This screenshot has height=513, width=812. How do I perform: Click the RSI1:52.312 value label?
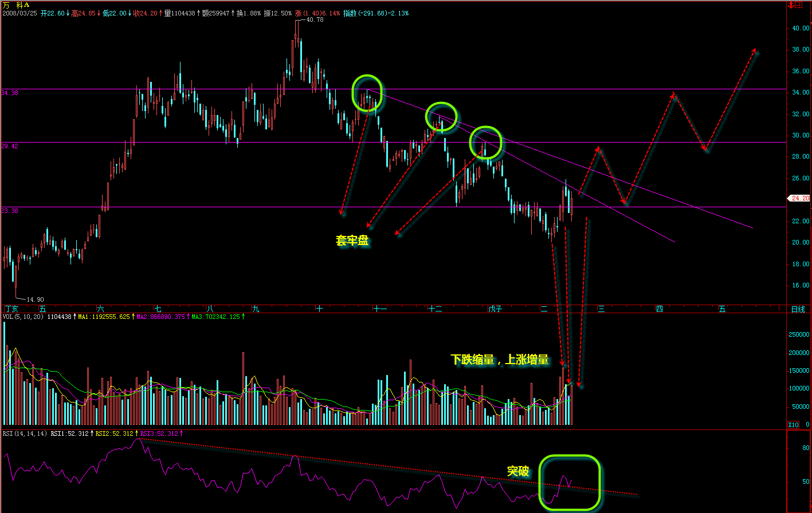click(69, 433)
